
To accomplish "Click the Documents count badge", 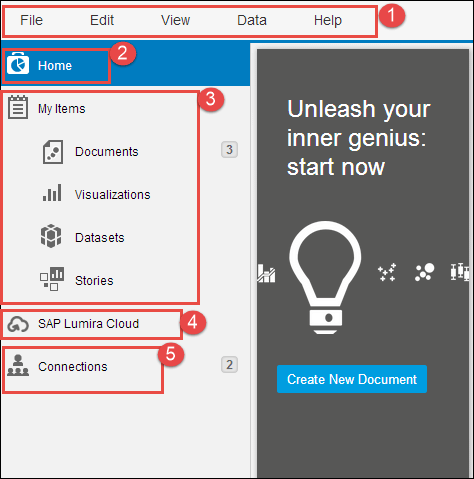I will pyautogui.click(x=229, y=150).
